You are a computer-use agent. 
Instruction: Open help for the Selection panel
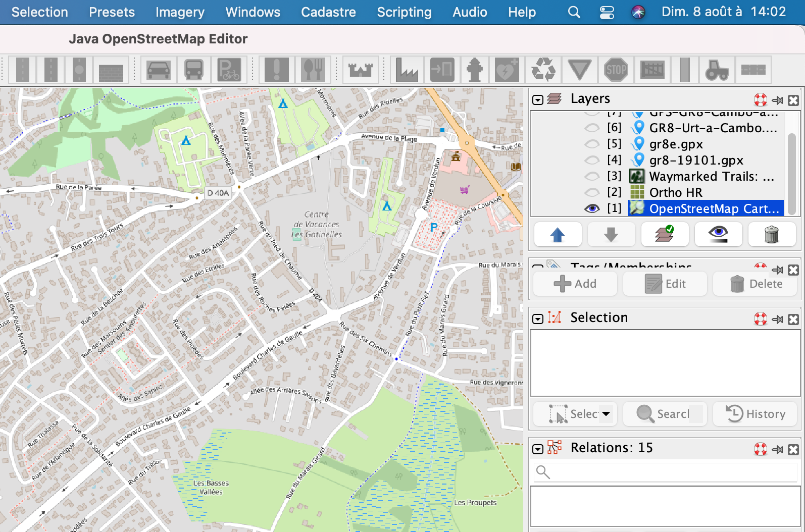pos(761,319)
